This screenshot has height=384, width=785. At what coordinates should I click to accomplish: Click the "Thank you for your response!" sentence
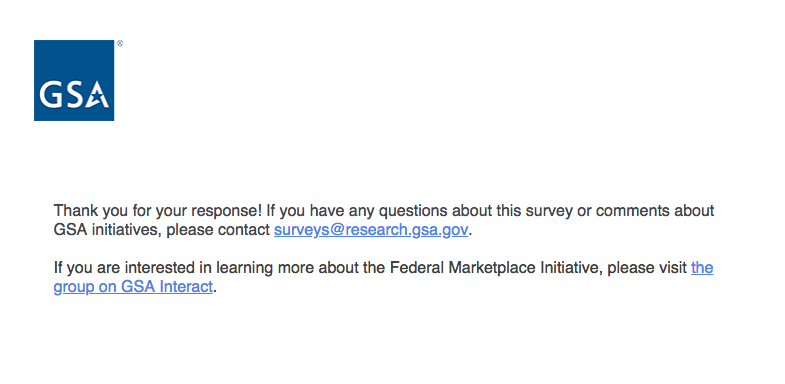click(x=158, y=211)
